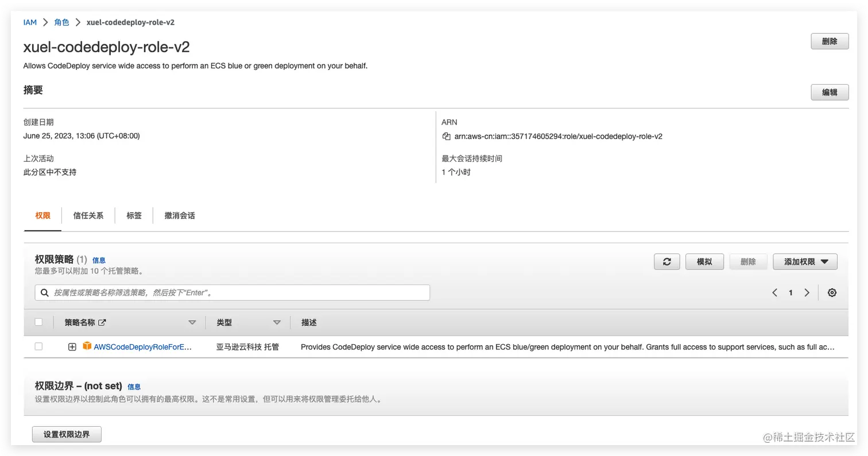Screen dimensions: 868x456
Task: Click 信息 link next to 权限边界
Action: pyautogui.click(x=134, y=387)
